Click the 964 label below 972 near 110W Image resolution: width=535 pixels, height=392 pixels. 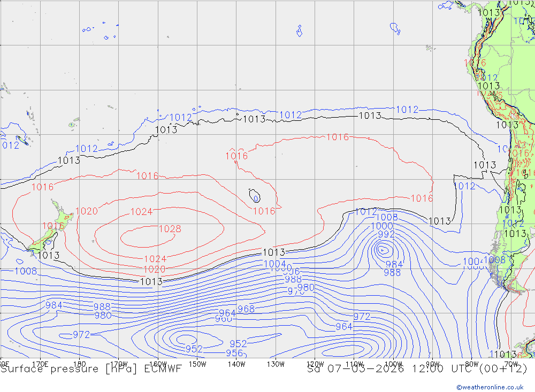pyautogui.click(x=344, y=327)
